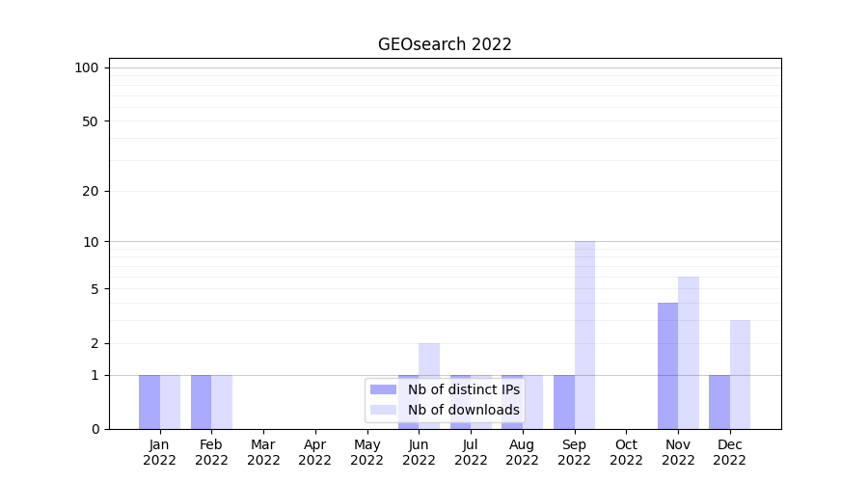Select the May 2022 x-axis label
The image size is (868, 482).
coord(366,452)
